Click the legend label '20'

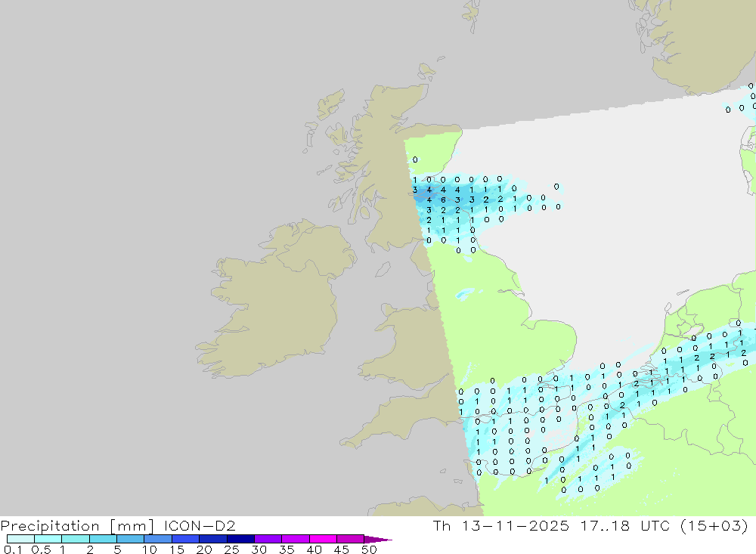coord(204,549)
